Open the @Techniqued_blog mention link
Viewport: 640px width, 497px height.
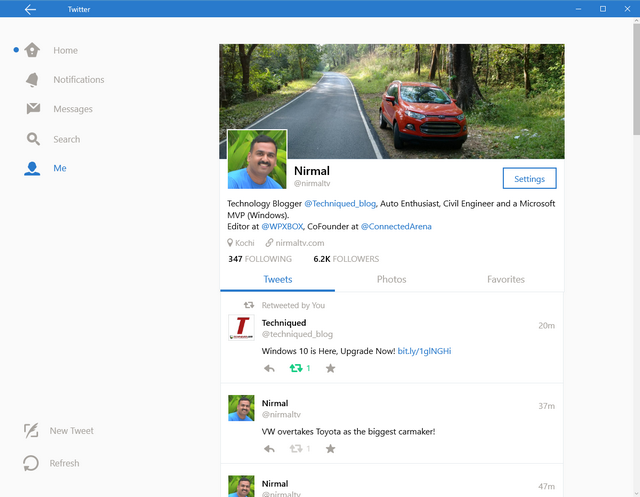[340, 204]
